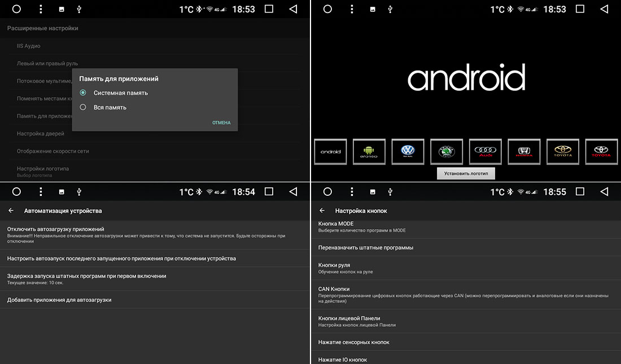
Task: Open the three-dot menu on Автоматизация устройства screen
Action: tap(41, 192)
